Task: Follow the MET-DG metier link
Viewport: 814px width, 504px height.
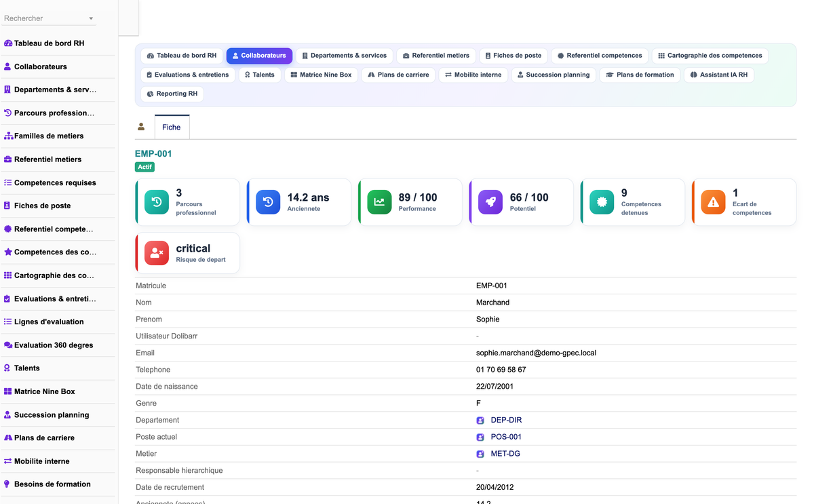Action: tap(505, 454)
